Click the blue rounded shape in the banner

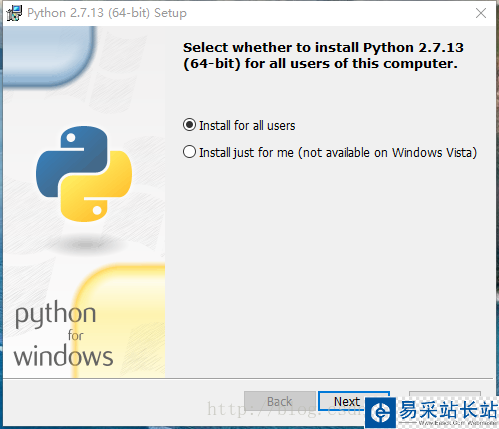point(48,56)
